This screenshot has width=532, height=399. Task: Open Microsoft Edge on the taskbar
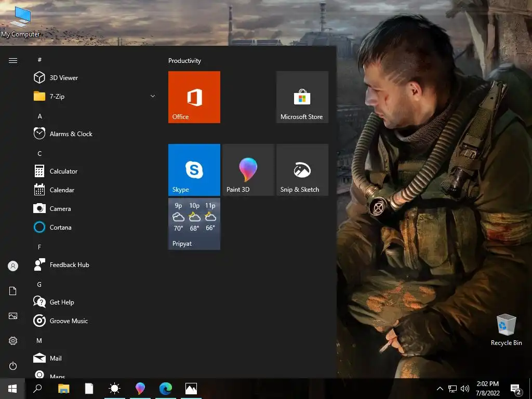point(166,389)
